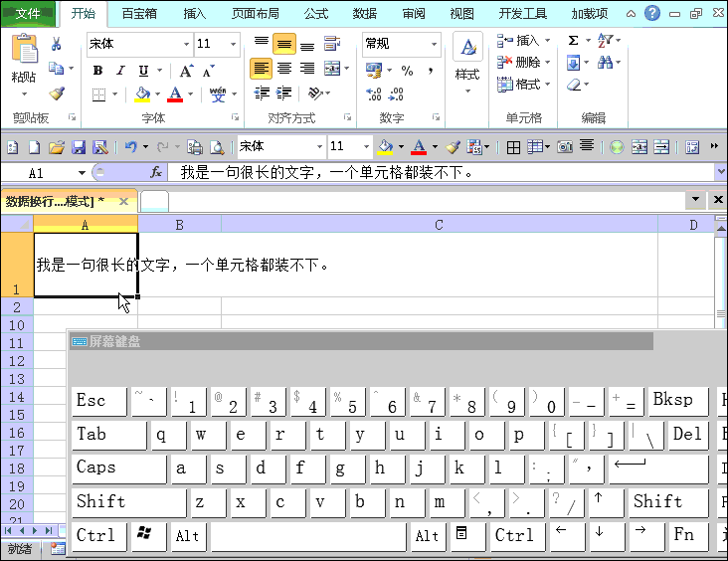The image size is (728, 561).
Task: Click the Save icon on quick toolbar
Action: point(79,147)
